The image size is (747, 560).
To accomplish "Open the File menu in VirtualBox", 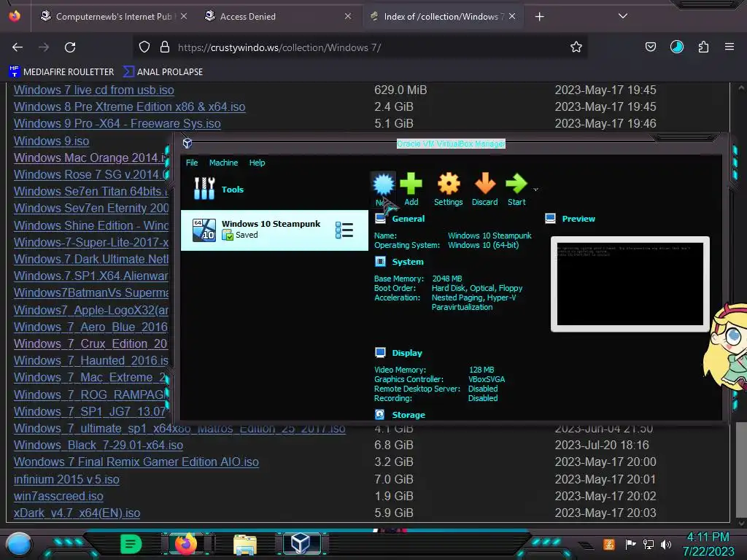I will tap(192, 163).
